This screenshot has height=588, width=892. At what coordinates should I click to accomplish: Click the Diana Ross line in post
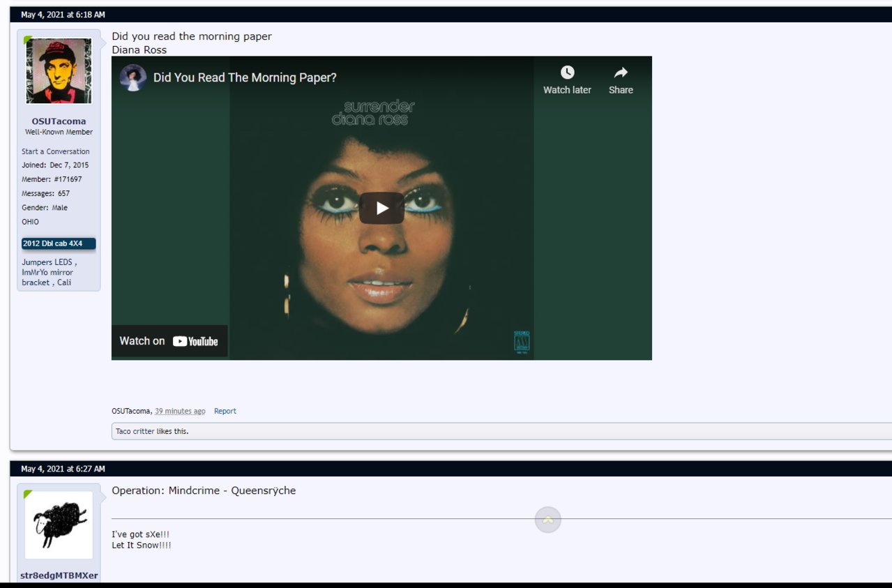tap(139, 50)
